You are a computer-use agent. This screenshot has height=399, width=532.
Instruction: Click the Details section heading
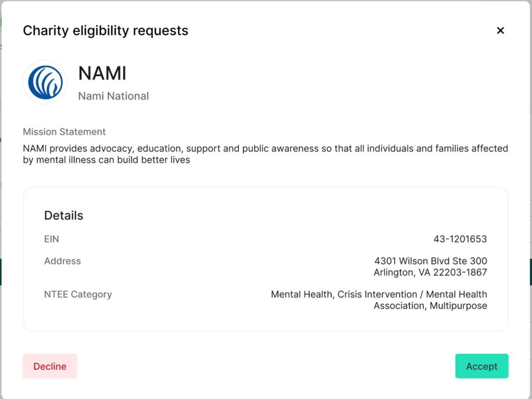coord(64,215)
